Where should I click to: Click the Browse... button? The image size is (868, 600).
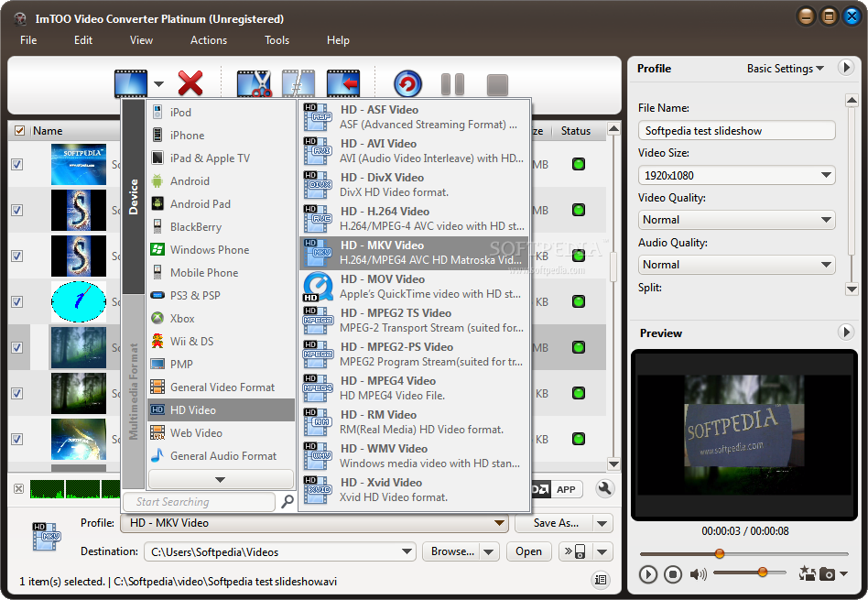coord(452,551)
